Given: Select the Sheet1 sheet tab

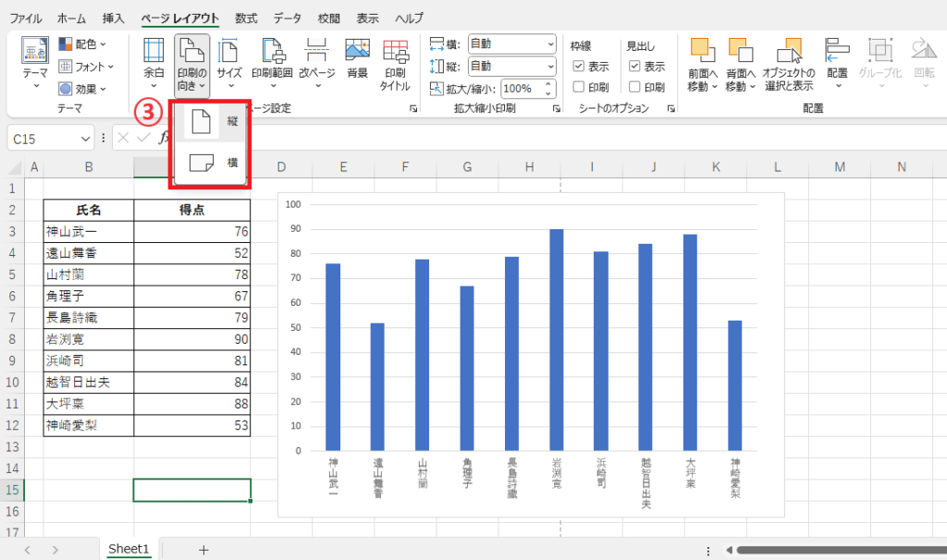Looking at the screenshot, I should [x=128, y=549].
